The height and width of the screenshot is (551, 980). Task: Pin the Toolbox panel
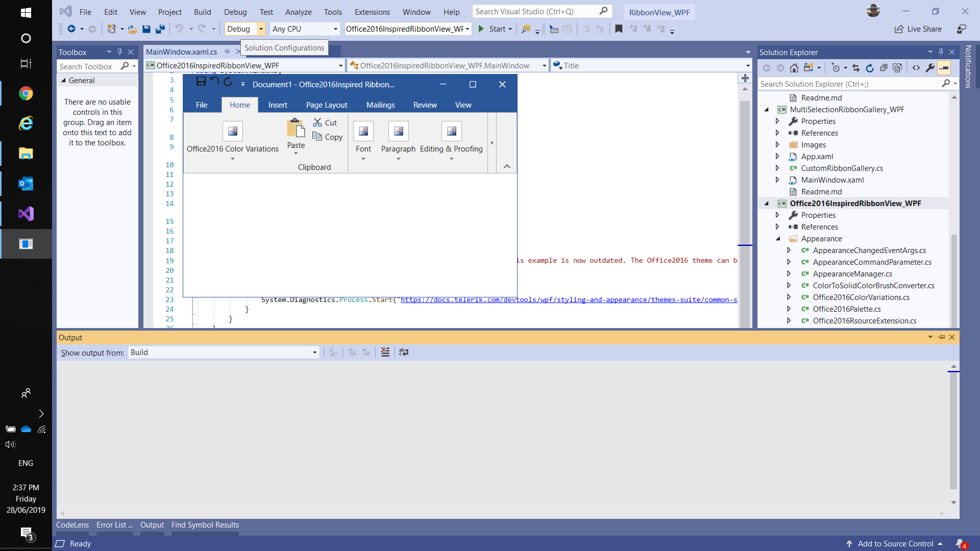pos(119,52)
